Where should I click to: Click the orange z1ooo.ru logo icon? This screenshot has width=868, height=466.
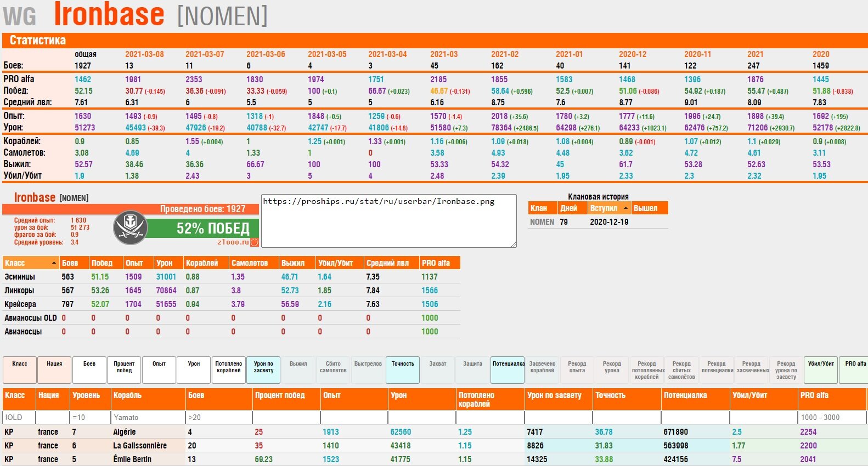[x=255, y=242]
